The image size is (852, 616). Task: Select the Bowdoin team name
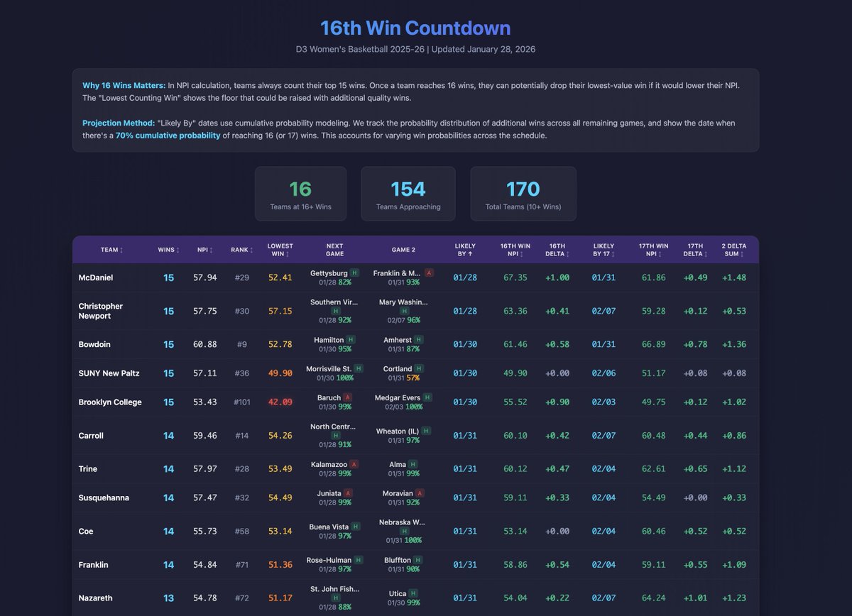pyautogui.click(x=94, y=344)
